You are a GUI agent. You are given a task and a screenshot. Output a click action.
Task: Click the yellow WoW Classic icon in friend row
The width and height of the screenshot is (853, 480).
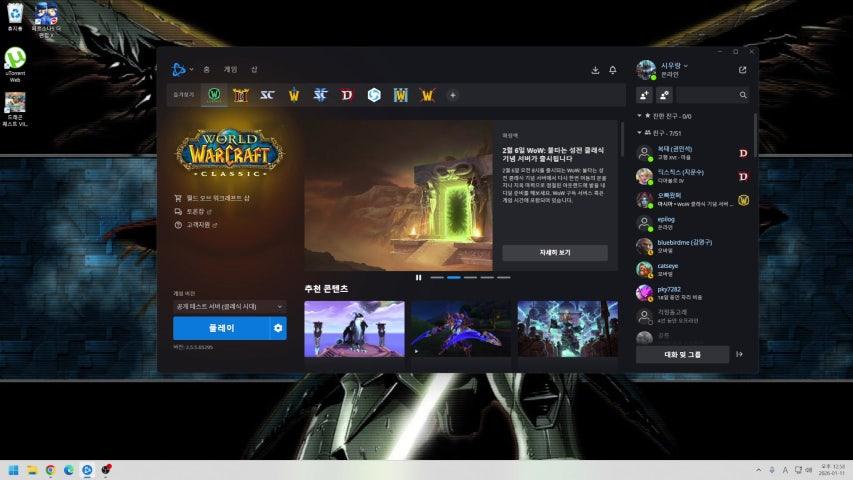pos(743,200)
